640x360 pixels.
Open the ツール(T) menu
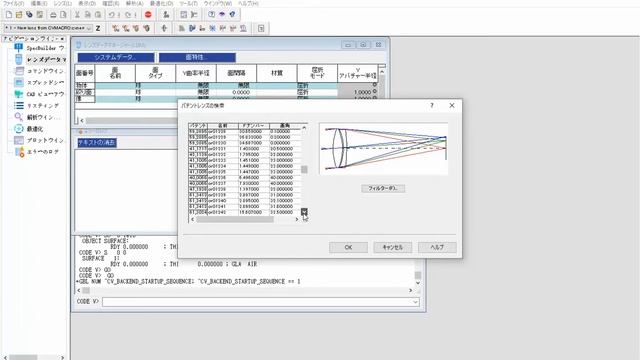pyautogui.click(x=188, y=3)
